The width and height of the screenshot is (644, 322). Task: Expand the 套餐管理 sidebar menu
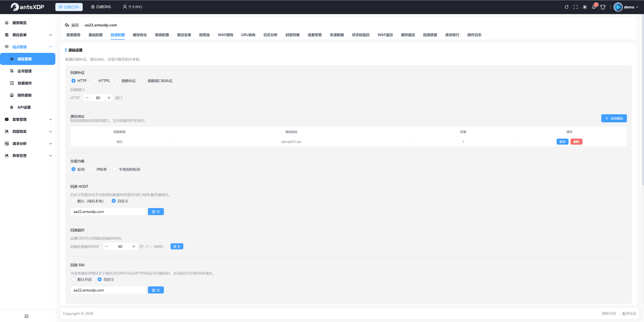coord(50,119)
